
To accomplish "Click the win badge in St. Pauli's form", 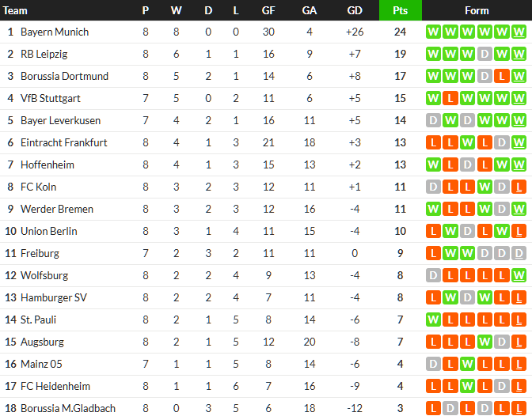I will (432, 320).
